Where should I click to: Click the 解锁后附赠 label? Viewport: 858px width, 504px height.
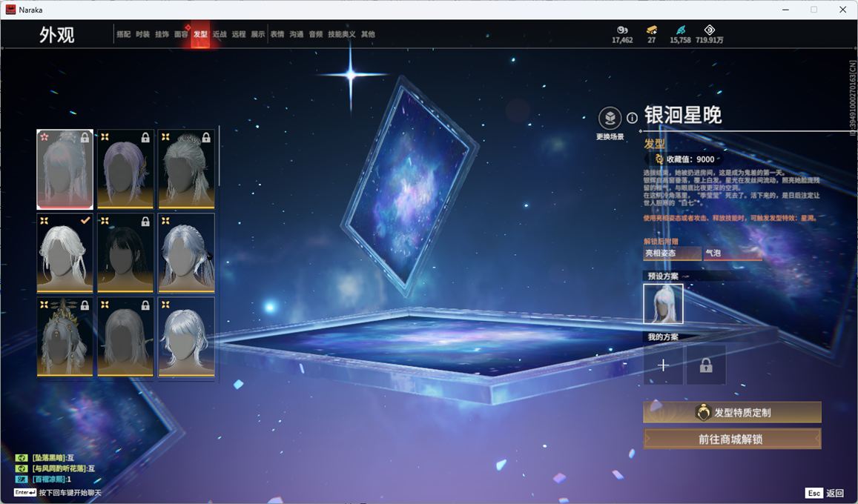[x=661, y=241]
